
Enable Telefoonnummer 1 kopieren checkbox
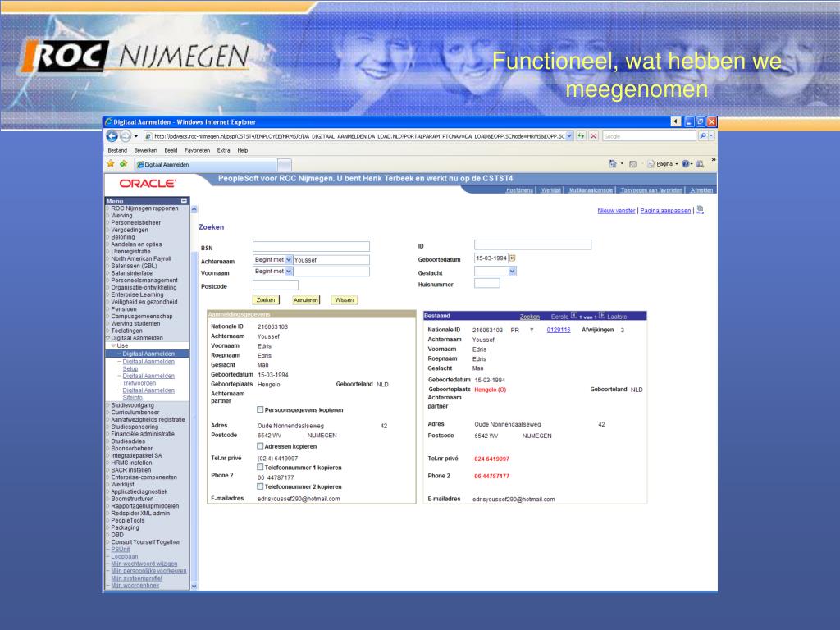pos(260,467)
